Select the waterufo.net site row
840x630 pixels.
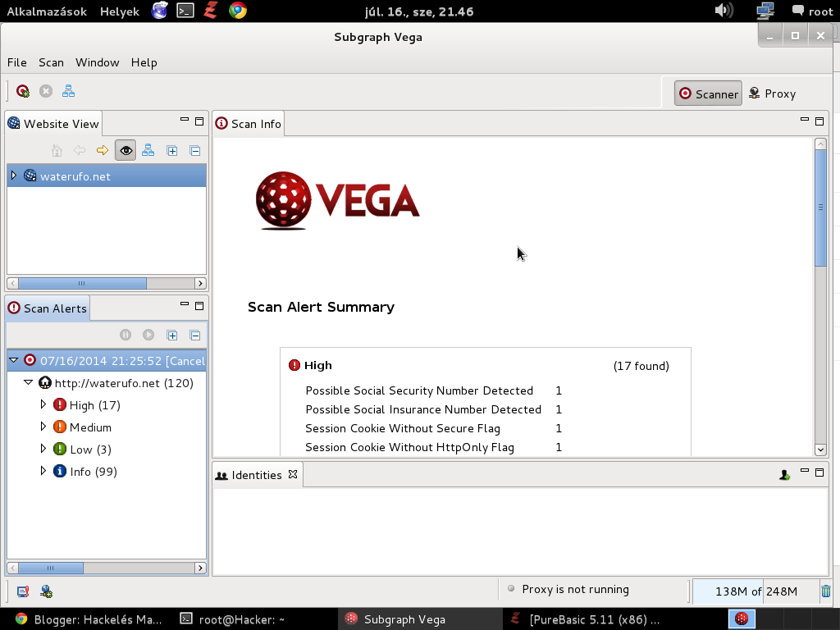pos(107,176)
